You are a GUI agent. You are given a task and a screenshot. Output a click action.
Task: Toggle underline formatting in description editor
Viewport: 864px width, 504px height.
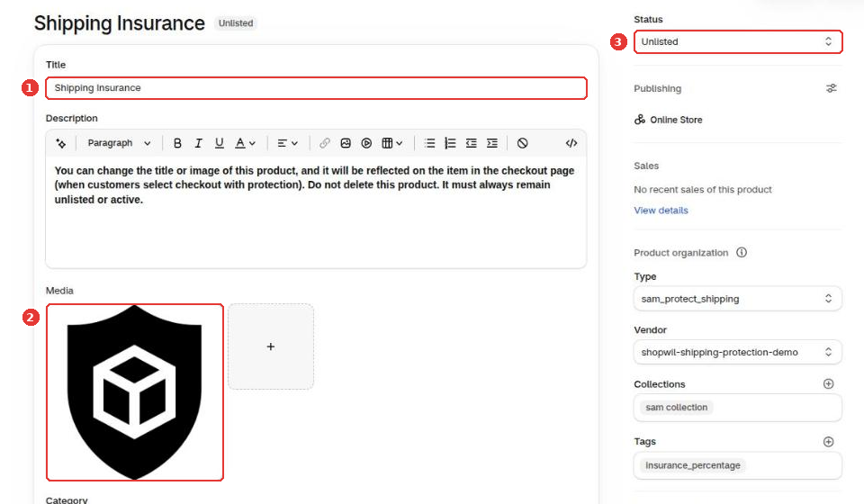[220, 143]
